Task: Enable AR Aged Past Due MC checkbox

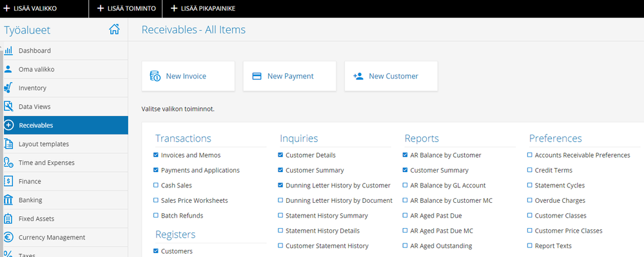Action: click(405, 231)
